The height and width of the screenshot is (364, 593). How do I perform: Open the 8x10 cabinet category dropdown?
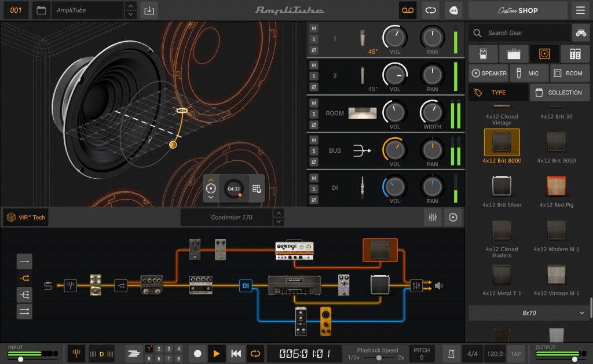point(529,312)
